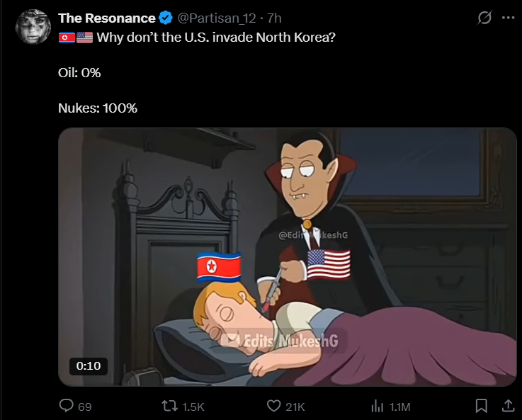Open the @Partisan_12 handle link

(x=217, y=18)
